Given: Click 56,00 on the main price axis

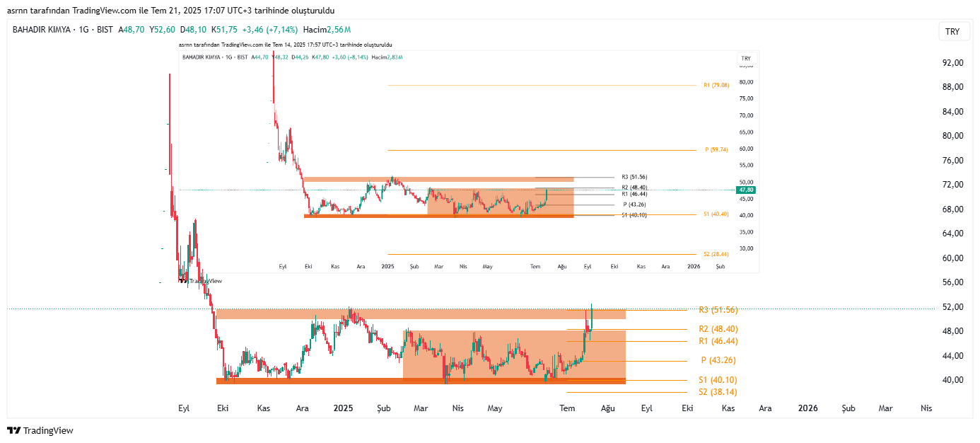Looking at the screenshot, I should [x=952, y=282].
